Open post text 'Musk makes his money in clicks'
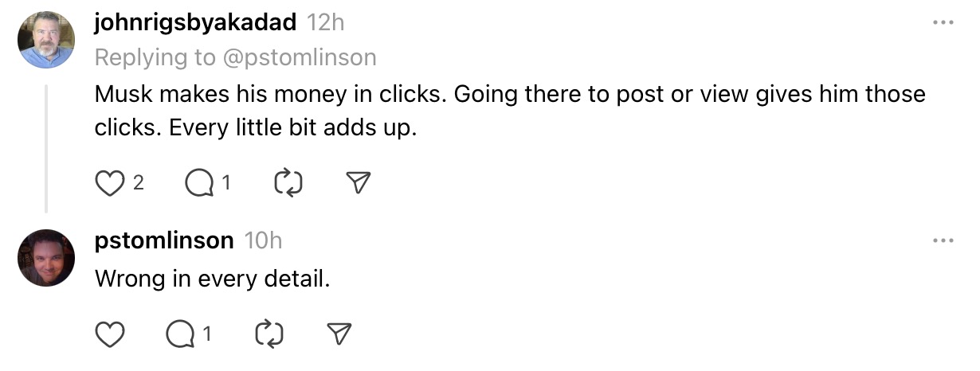Viewport: 980px width, 371px height. (x=510, y=111)
